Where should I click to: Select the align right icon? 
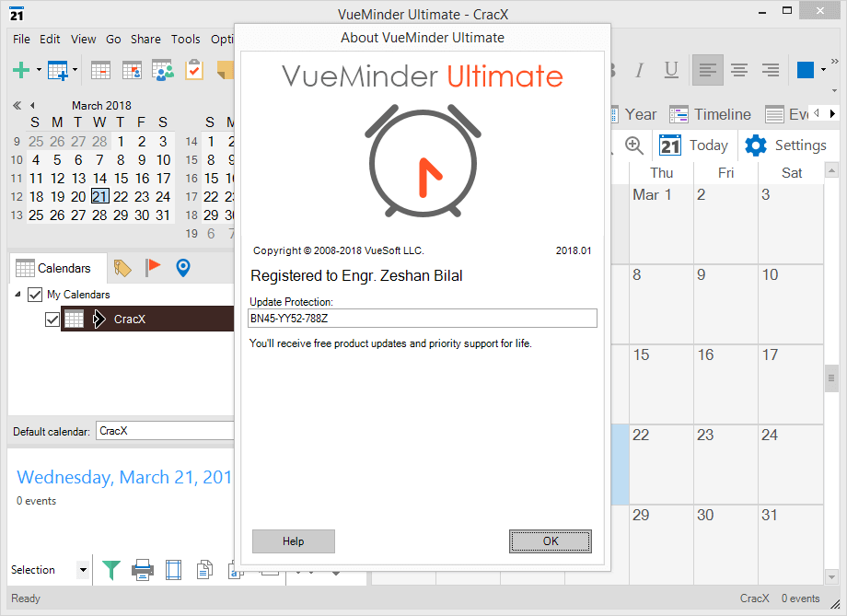[771, 70]
